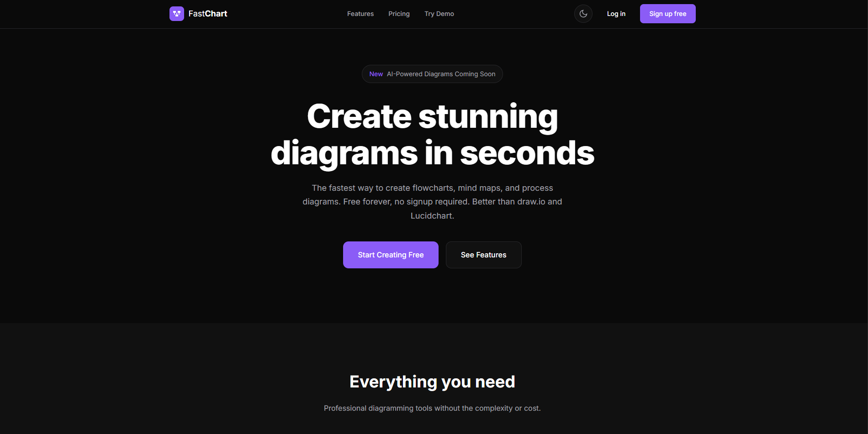
Task: Select the diagram grid icon inside the logo
Action: [176, 14]
